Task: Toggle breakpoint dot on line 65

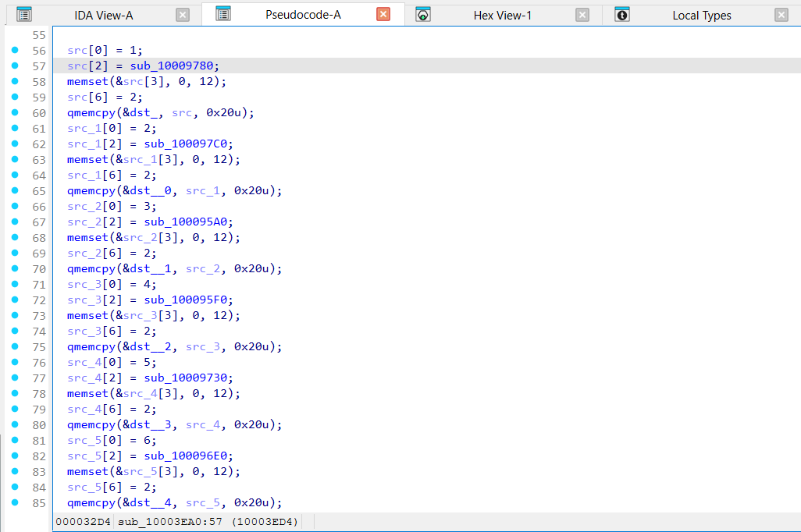Action: [15, 190]
